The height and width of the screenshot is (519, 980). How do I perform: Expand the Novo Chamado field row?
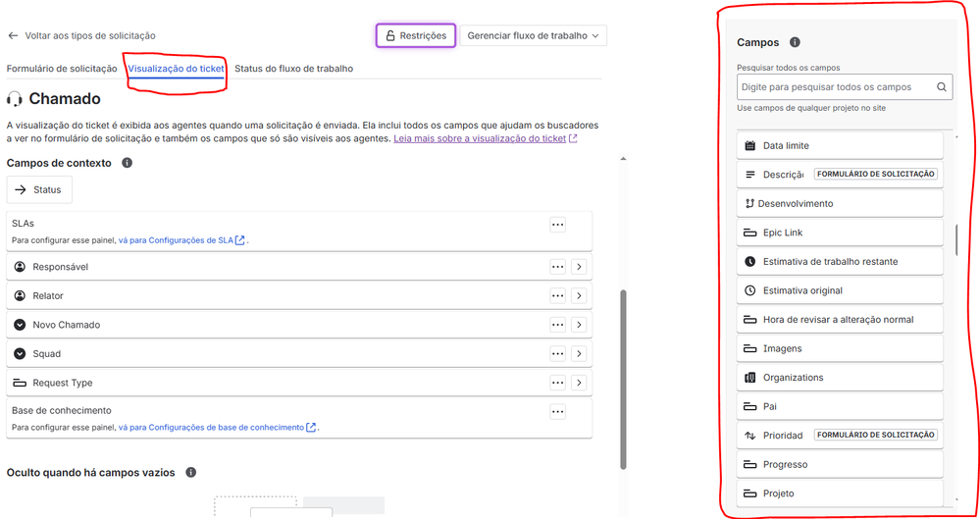click(x=579, y=325)
